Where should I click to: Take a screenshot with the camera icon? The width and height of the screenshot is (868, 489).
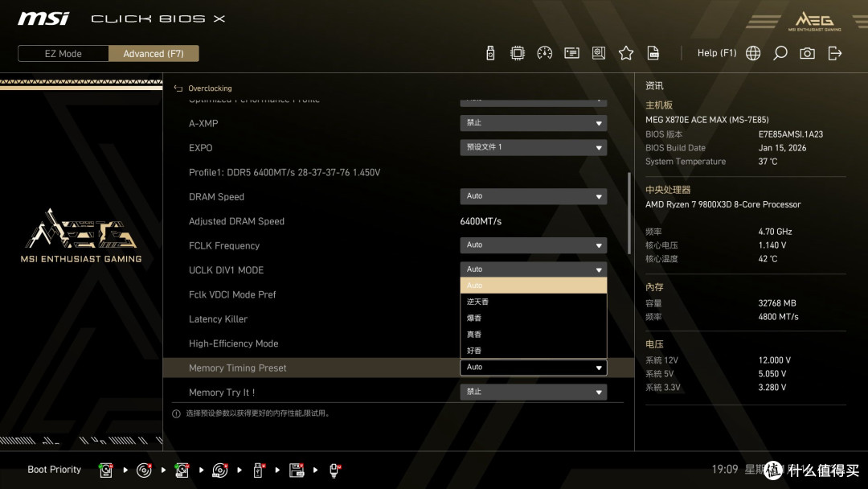(x=807, y=53)
